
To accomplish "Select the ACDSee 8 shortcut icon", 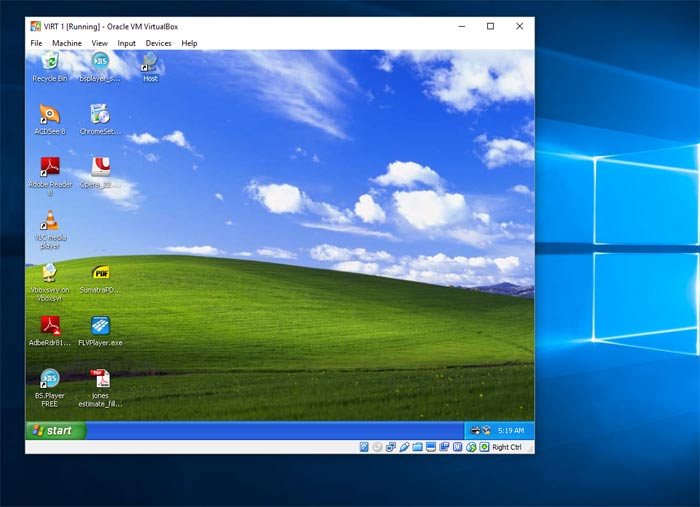I will 49,116.
